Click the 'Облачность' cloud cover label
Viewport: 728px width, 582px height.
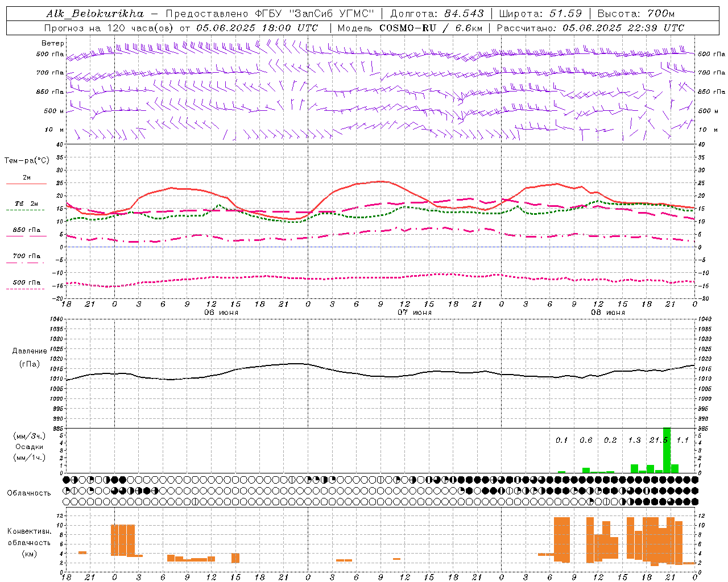pos(29,493)
